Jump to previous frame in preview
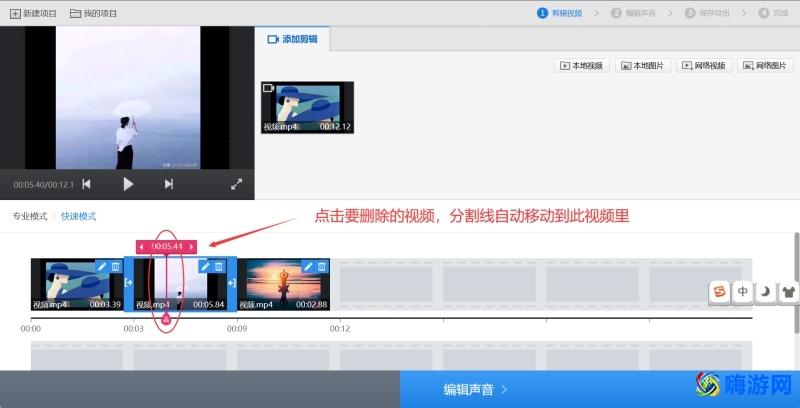The image size is (800, 408). tap(87, 184)
